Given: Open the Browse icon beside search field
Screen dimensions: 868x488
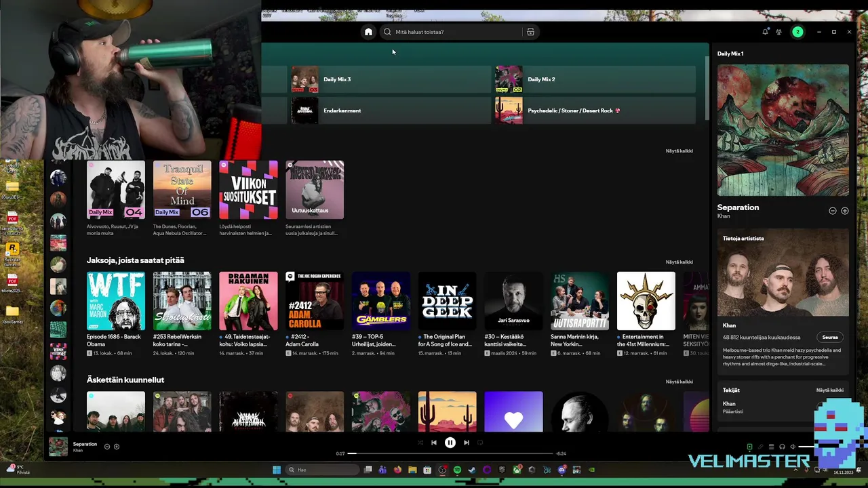Looking at the screenshot, I should (530, 32).
